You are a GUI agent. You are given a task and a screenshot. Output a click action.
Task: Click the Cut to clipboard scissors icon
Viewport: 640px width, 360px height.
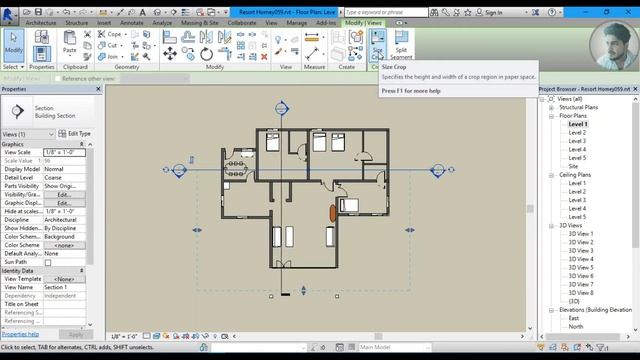(x=87, y=34)
